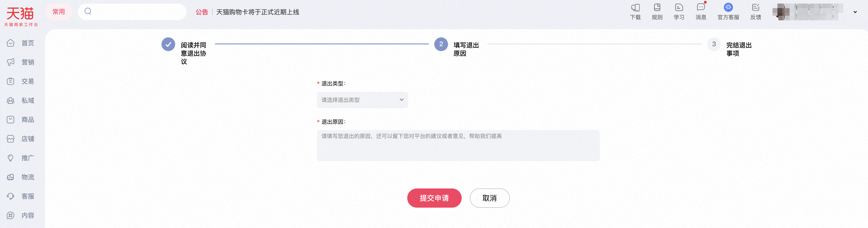Open 店铺 shop sidebar item
Viewport: 868px width, 228px height.
coord(21,139)
